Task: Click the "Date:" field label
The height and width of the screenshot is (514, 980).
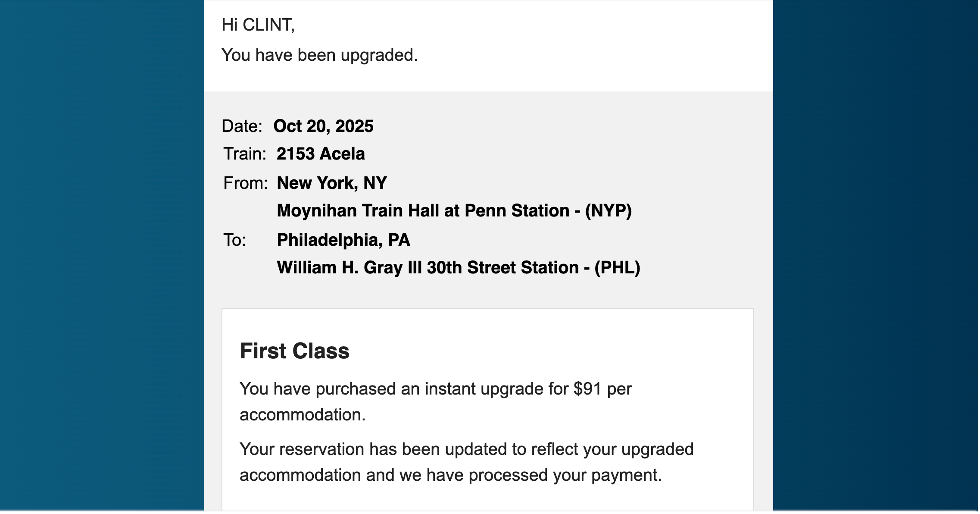Action: [242, 126]
